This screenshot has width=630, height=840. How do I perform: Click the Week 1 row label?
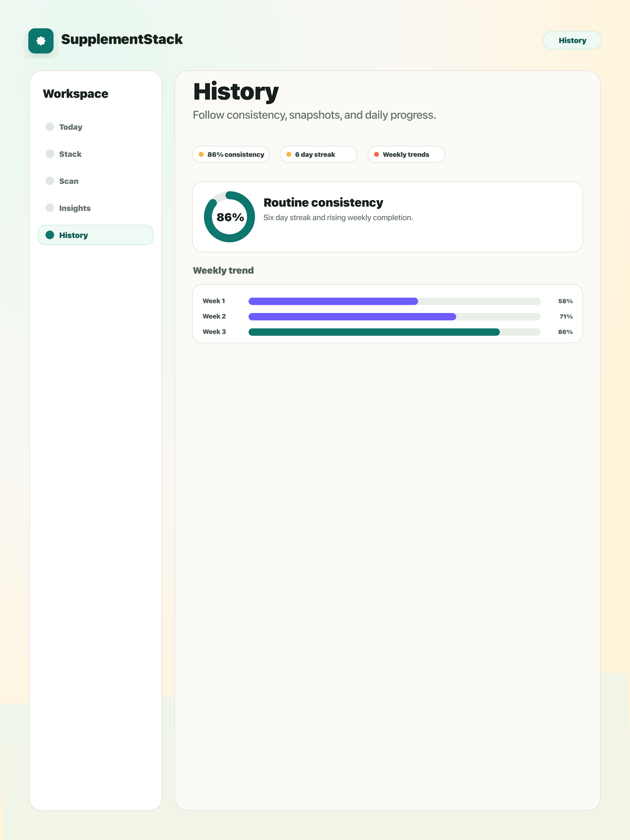pos(213,301)
